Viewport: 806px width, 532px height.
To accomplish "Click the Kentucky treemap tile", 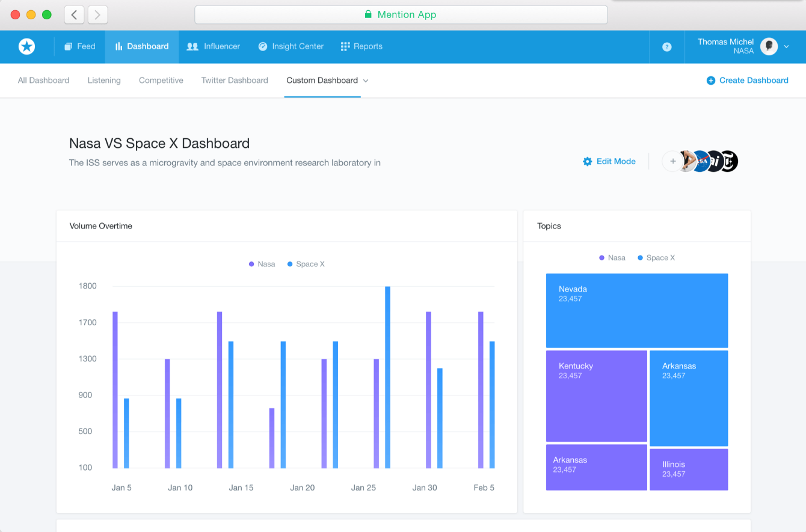I will pos(597,396).
